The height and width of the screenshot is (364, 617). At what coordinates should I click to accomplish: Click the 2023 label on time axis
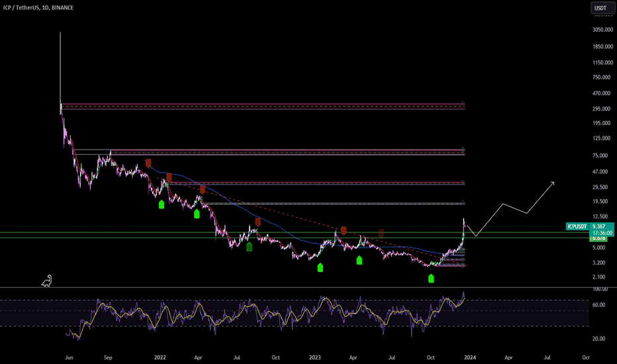pyautogui.click(x=315, y=357)
